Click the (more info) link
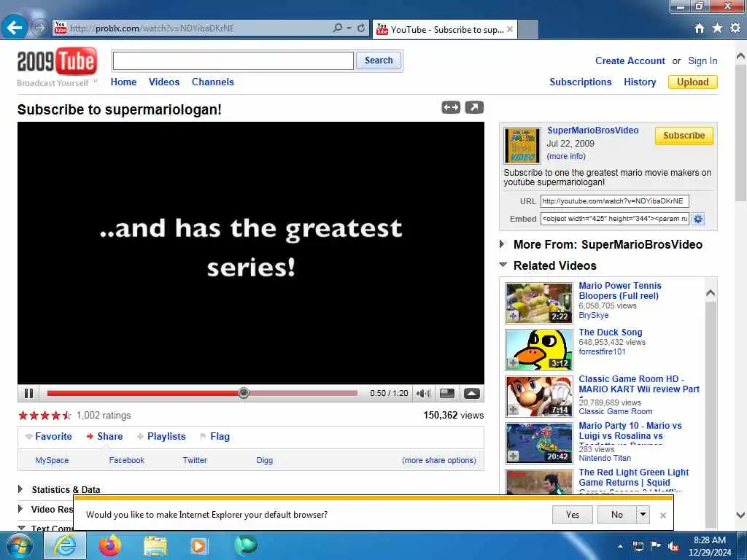The height and width of the screenshot is (560, 747). [x=566, y=156]
